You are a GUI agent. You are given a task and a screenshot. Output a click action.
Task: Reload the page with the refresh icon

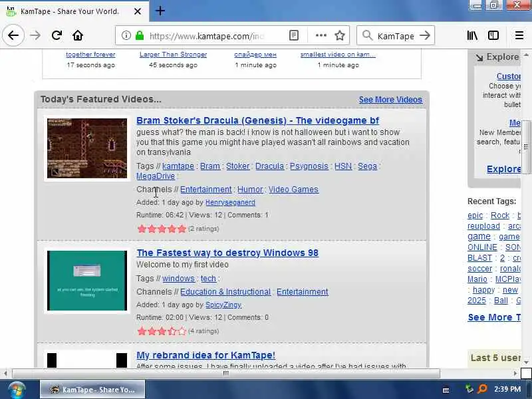coord(57,35)
